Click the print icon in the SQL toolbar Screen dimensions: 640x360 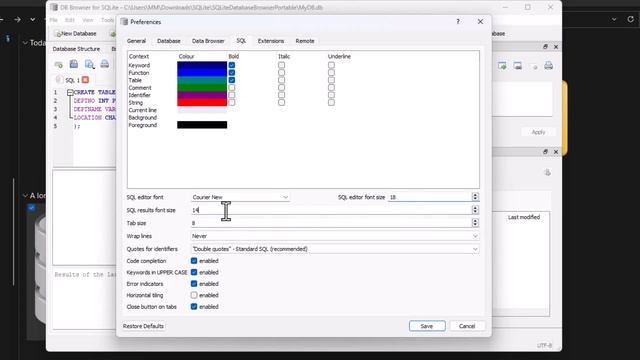click(105, 64)
